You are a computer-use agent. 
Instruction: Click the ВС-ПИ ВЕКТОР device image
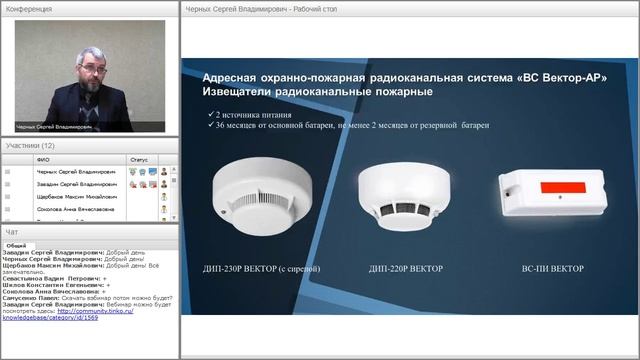(x=553, y=193)
